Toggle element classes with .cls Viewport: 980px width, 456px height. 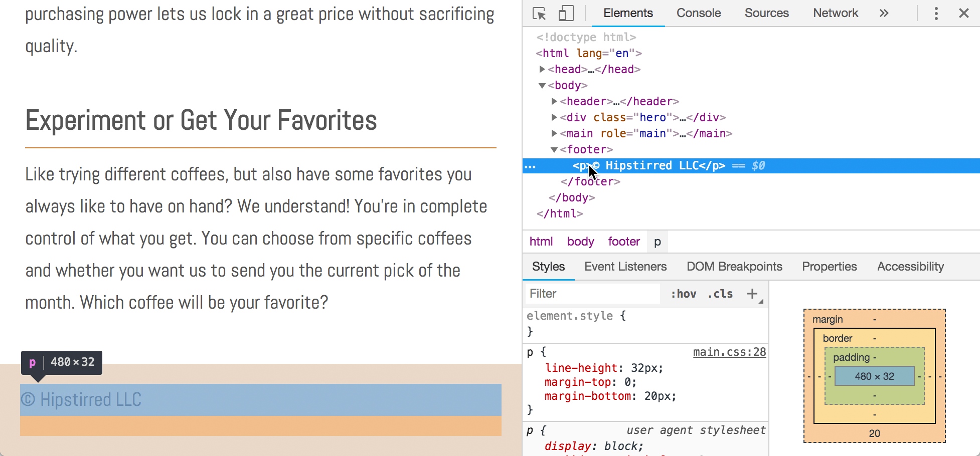pos(720,294)
